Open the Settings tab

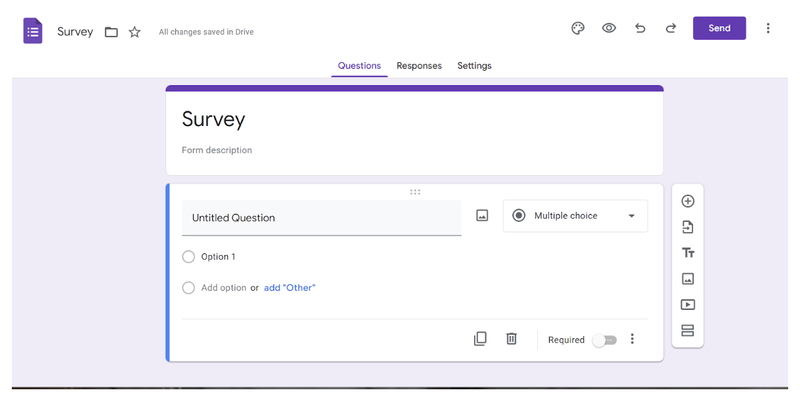[x=474, y=66]
